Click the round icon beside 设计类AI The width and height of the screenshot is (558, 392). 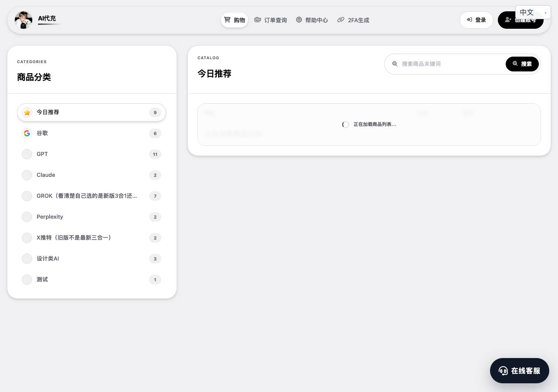coord(27,259)
